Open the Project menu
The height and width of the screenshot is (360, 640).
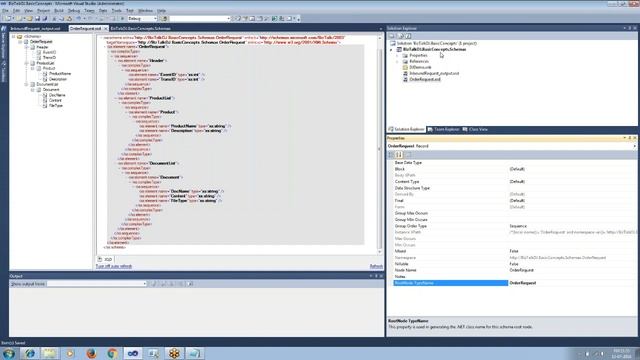[43, 11]
